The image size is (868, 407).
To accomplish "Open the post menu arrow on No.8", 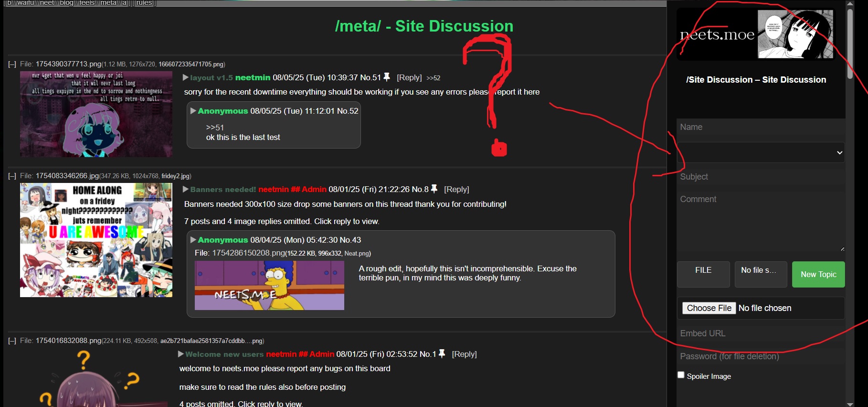I will click(185, 189).
